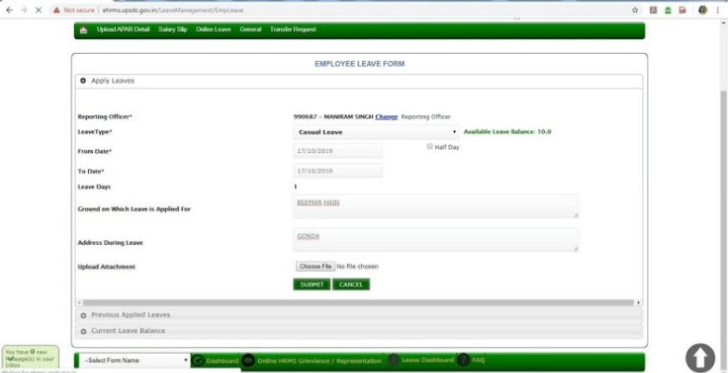Open General menu
Image resolution: width=728 pixels, height=373 pixels.
pyautogui.click(x=251, y=29)
